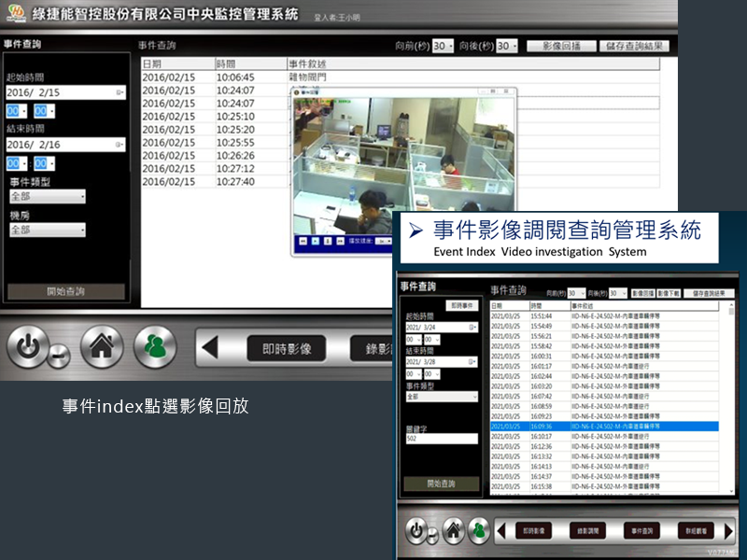This screenshot has height=560, width=747.
Task: Click the 關鍵字 field containing 502
Action: [x=441, y=438]
